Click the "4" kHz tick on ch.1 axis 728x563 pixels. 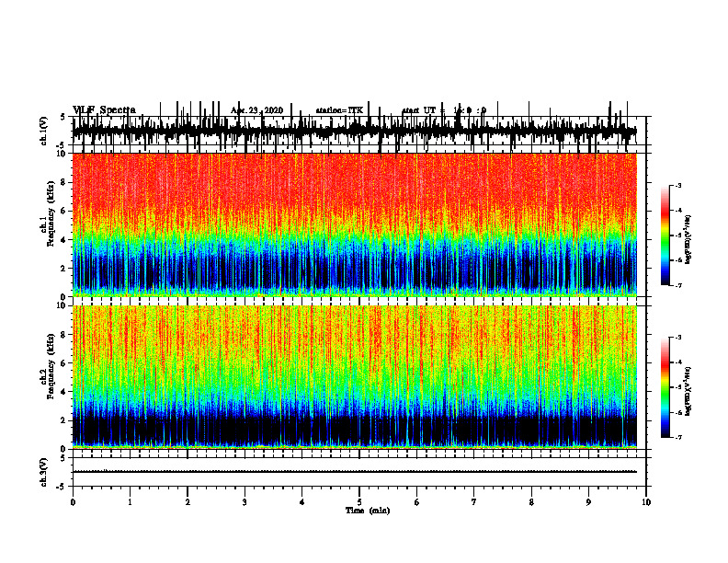pyautogui.click(x=64, y=240)
